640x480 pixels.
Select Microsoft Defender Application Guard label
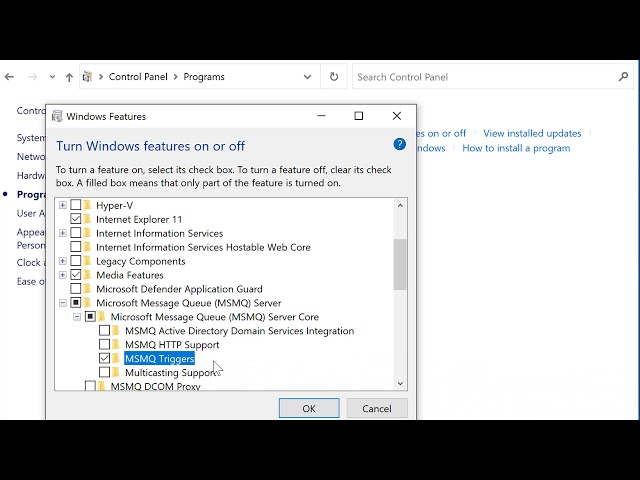pos(179,289)
